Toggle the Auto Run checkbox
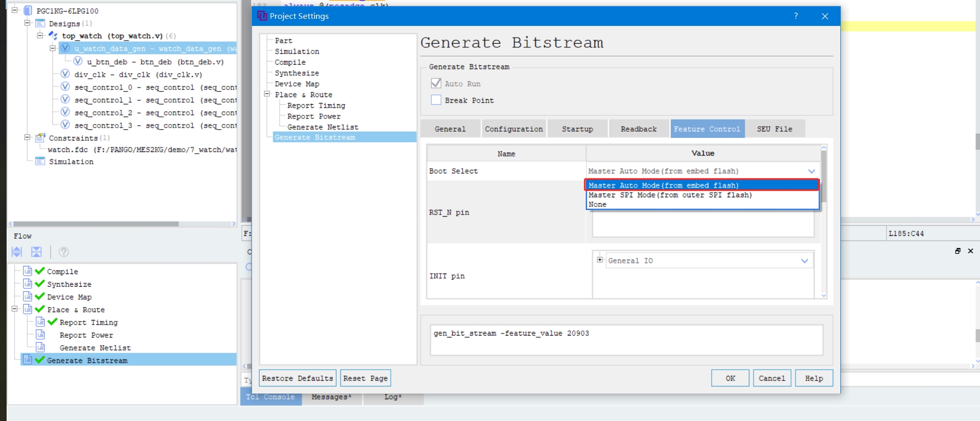Screen dimensions: 980x421 436,83
